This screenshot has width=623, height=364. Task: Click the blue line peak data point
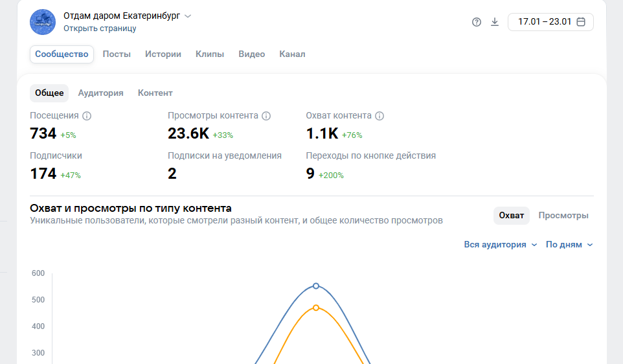[316, 286]
